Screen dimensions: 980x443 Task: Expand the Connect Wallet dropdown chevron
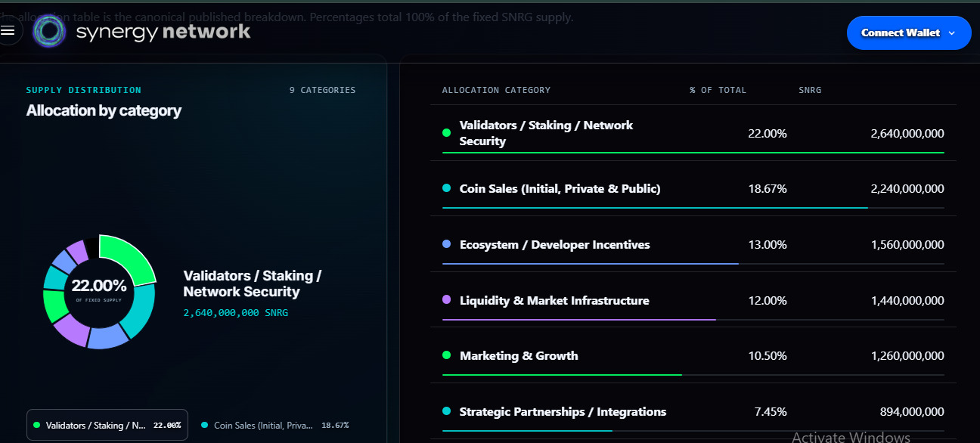(x=952, y=33)
